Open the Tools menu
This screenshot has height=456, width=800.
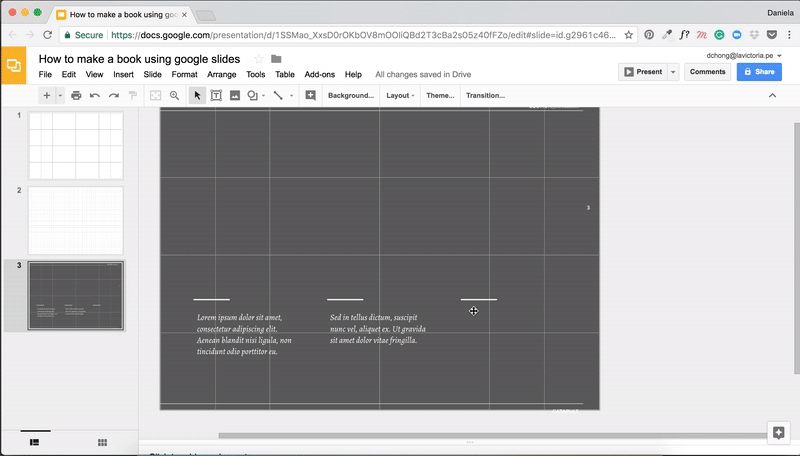point(256,74)
